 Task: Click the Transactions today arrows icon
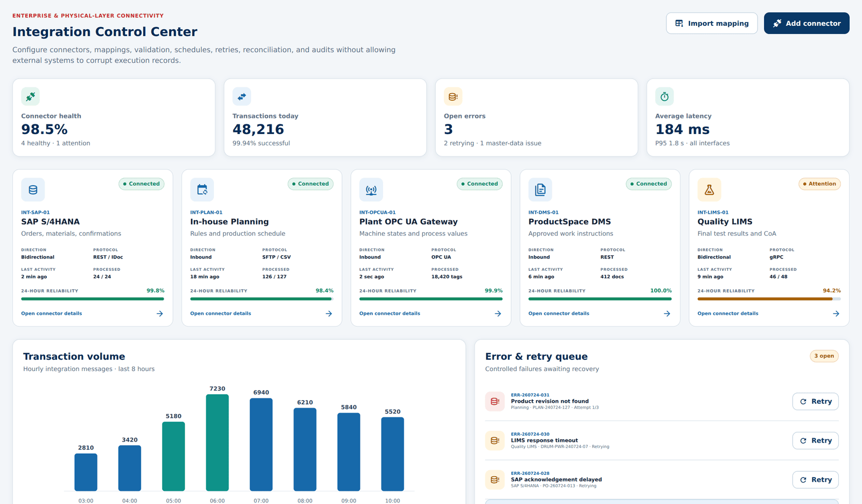[x=241, y=96]
